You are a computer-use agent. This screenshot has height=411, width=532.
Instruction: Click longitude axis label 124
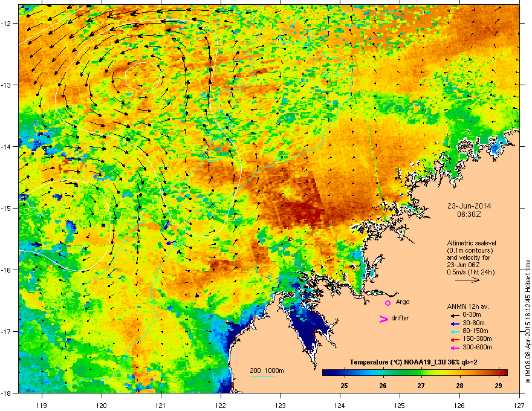pos(340,405)
